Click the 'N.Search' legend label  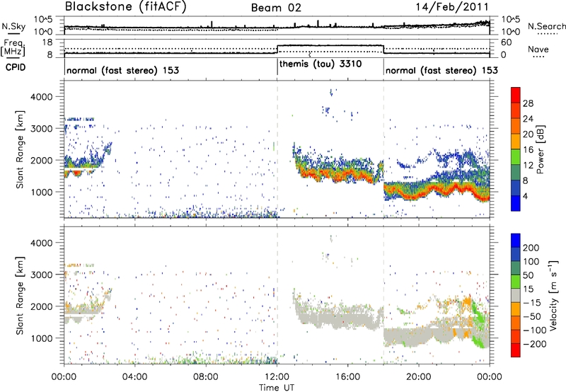point(546,26)
